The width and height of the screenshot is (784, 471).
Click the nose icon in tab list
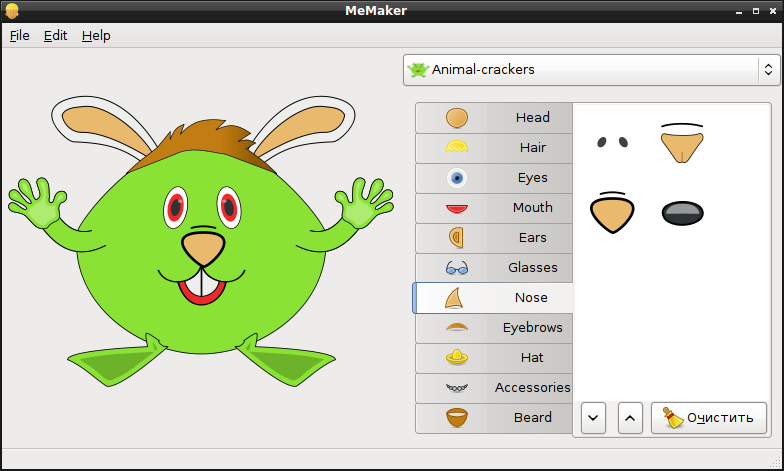coord(454,298)
